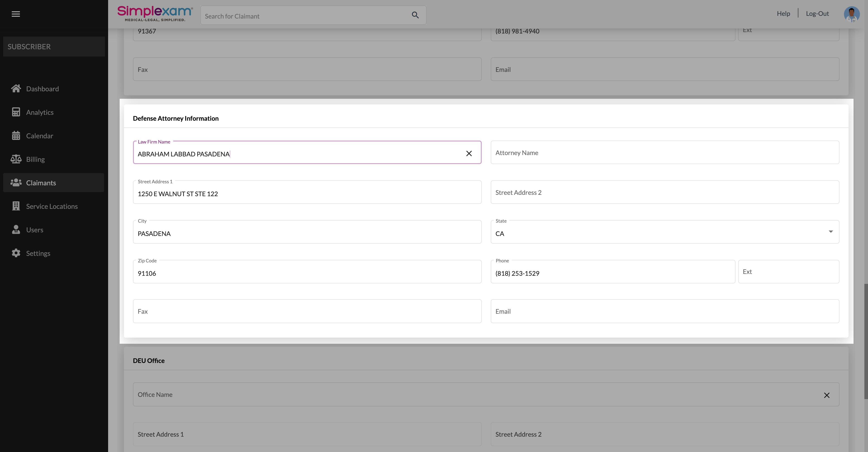The image size is (868, 452).
Task: Open the user profile avatar
Action: 851,14
